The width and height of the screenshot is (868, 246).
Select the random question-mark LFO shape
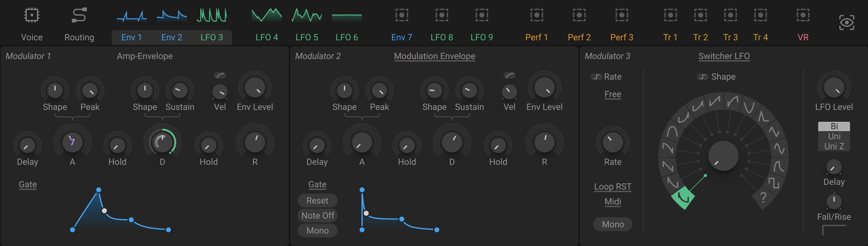pyautogui.click(x=763, y=197)
